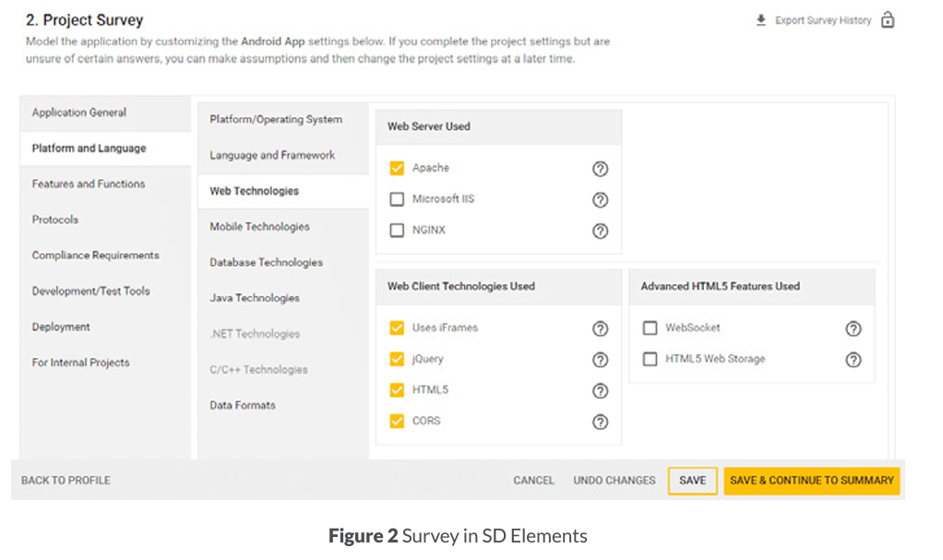Open help icon for NGINX

(600, 231)
